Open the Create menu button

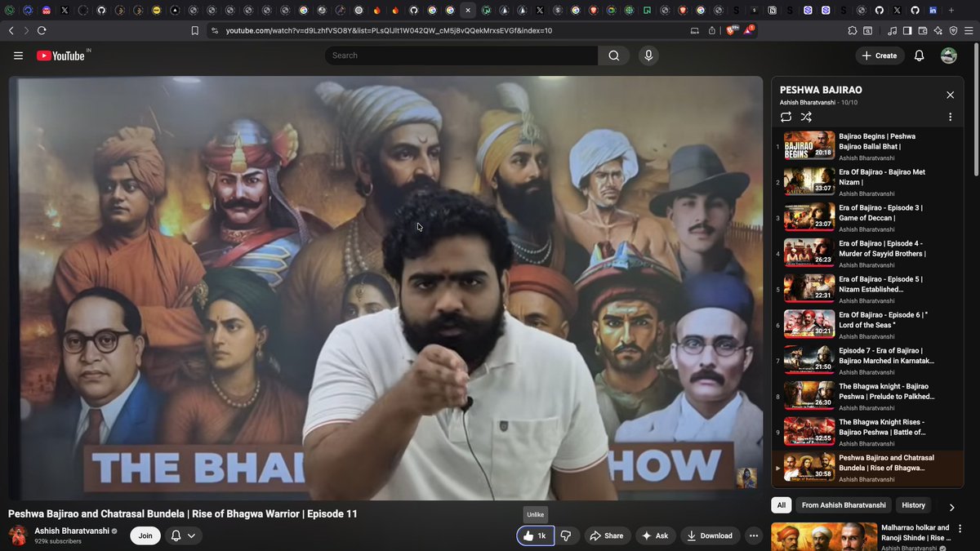(x=880, y=56)
